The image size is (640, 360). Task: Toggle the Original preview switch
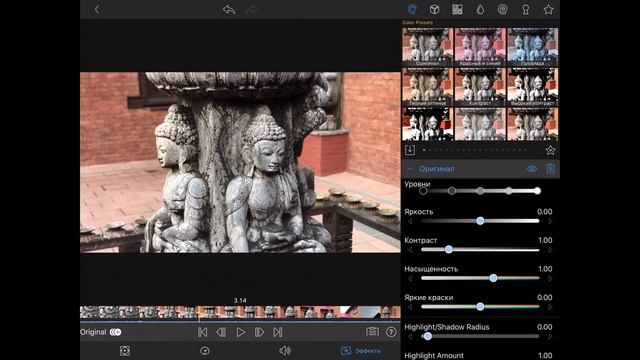click(116, 332)
